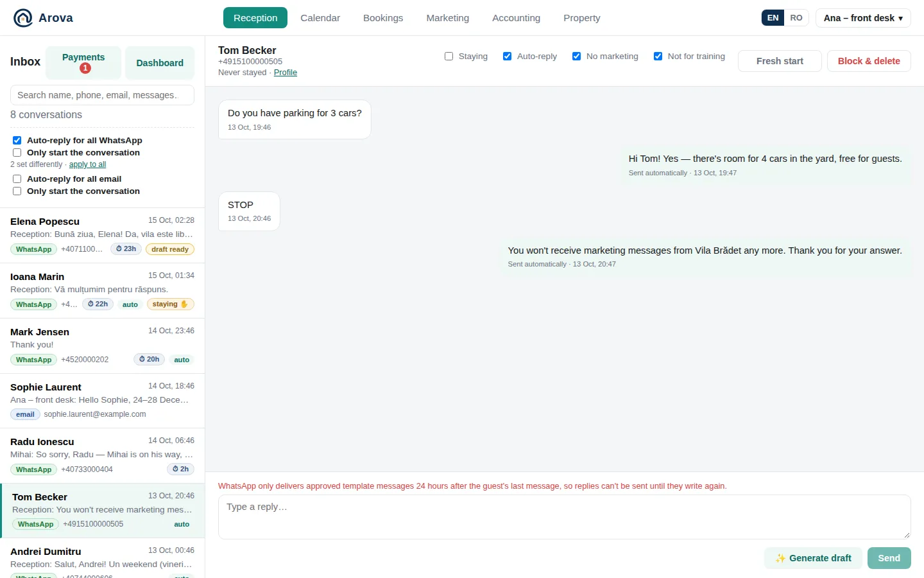Click the Send button
This screenshot has width=924, height=578.
(x=889, y=558)
